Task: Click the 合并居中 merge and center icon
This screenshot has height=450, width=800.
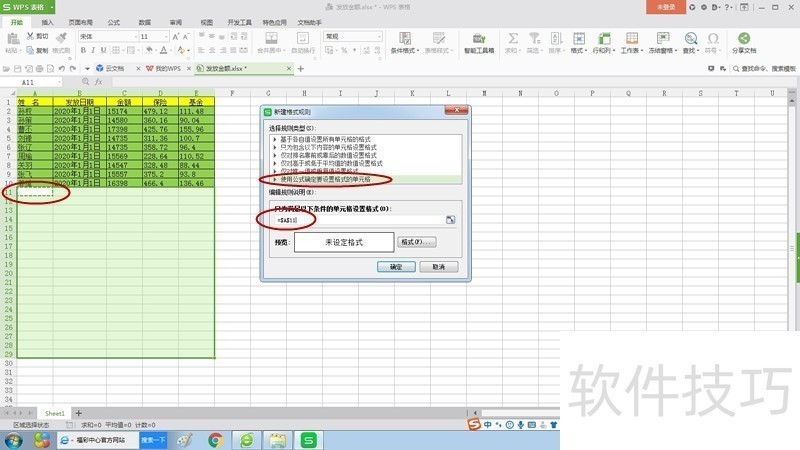Action: click(x=271, y=39)
